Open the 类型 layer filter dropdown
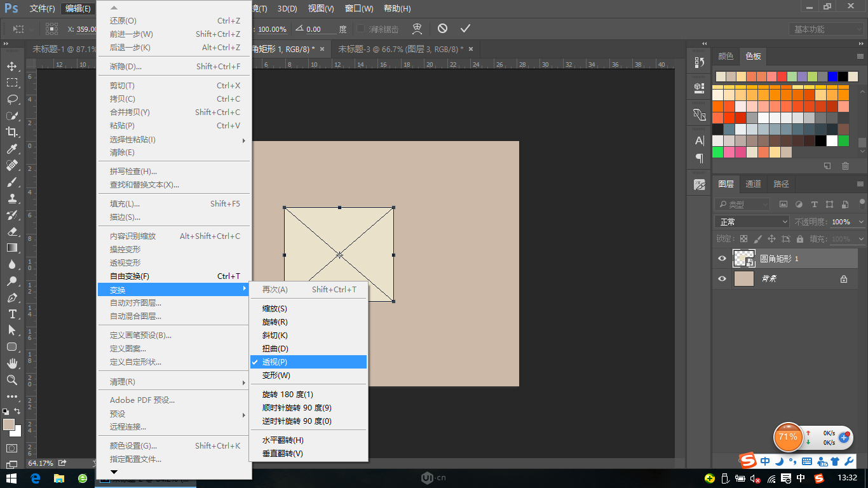 click(x=742, y=204)
